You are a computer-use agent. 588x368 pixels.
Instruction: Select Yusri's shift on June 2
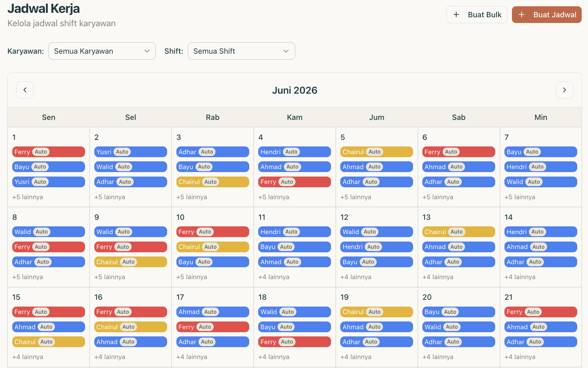pyautogui.click(x=131, y=152)
